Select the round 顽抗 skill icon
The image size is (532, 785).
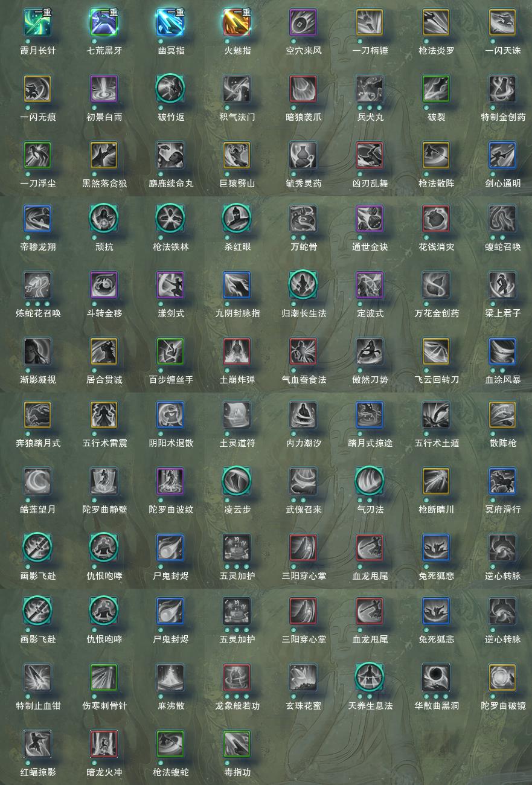104,219
